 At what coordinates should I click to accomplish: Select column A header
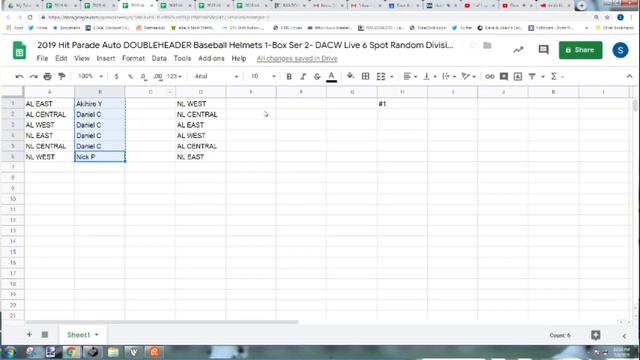coord(49,92)
